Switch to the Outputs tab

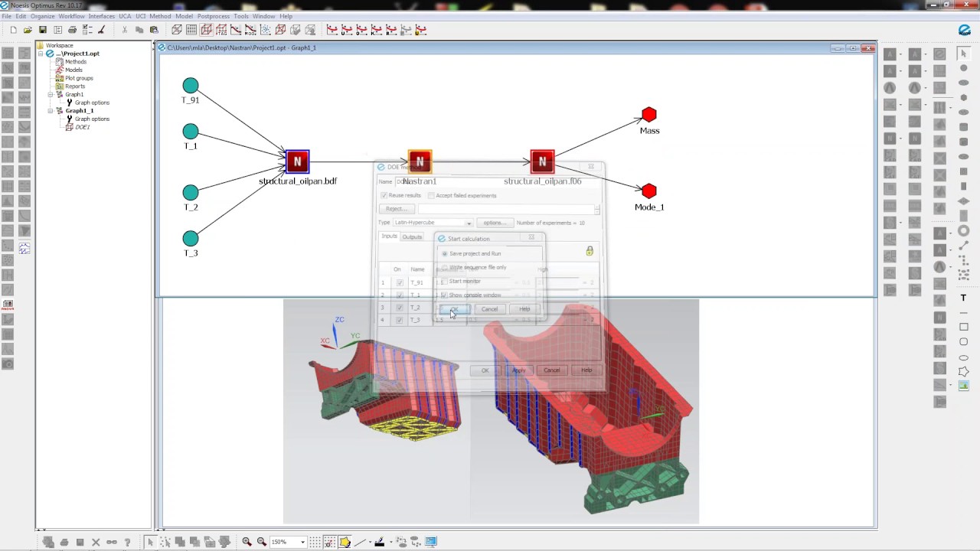[x=412, y=236]
